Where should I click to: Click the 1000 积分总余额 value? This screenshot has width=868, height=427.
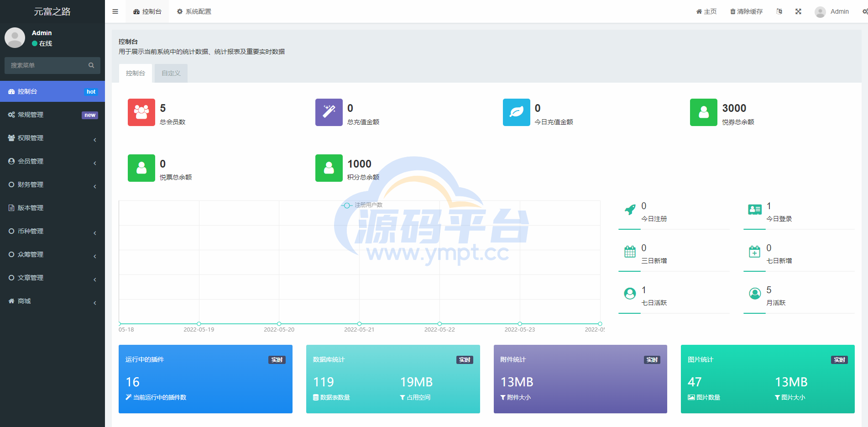tap(360, 164)
